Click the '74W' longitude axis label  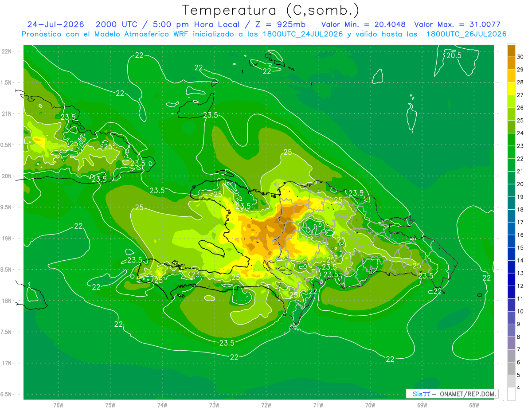pyautogui.click(x=162, y=405)
